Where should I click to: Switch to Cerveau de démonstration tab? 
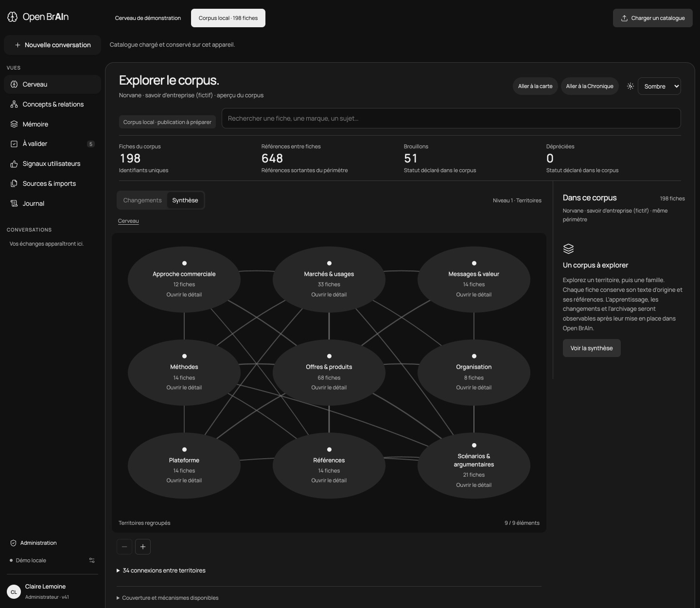[148, 18]
